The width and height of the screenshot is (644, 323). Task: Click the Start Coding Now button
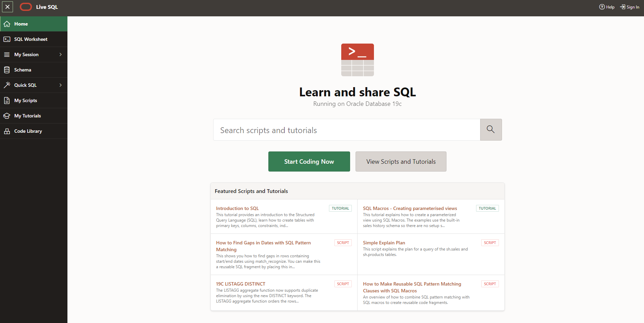pos(309,161)
